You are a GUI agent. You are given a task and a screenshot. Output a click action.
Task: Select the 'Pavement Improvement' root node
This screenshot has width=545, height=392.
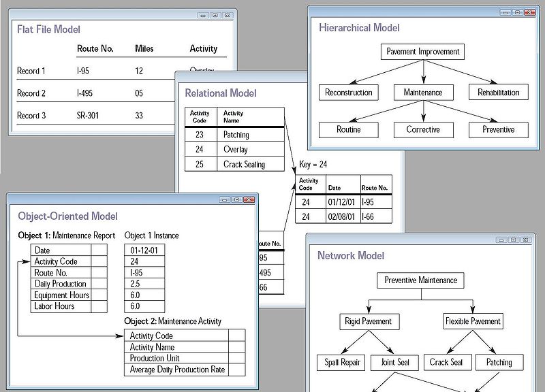coord(422,52)
